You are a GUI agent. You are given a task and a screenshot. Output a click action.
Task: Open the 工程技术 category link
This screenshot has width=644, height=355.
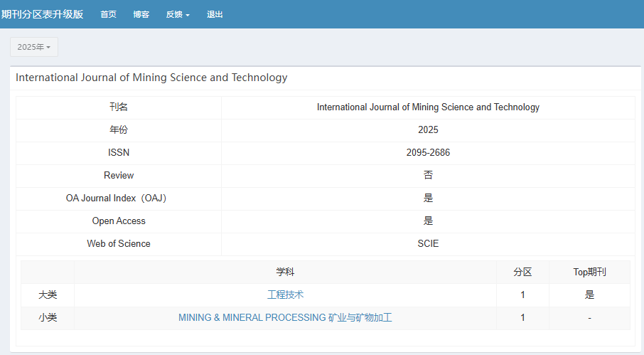click(x=286, y=295)
